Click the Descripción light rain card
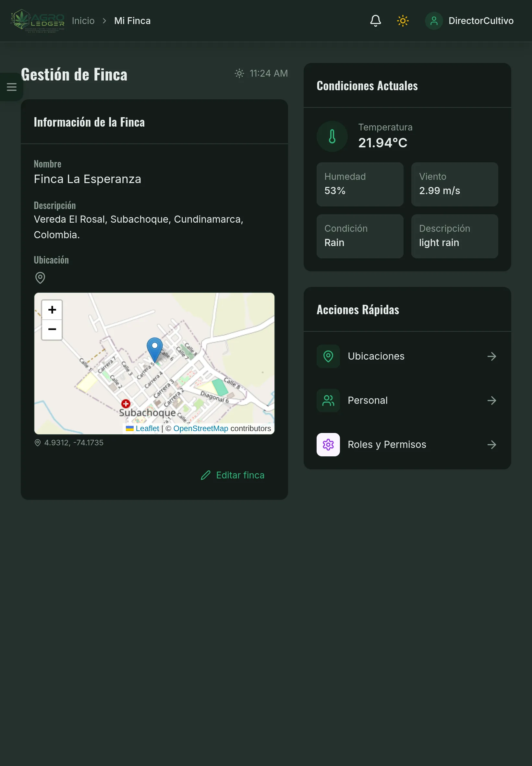 [455, 236]
